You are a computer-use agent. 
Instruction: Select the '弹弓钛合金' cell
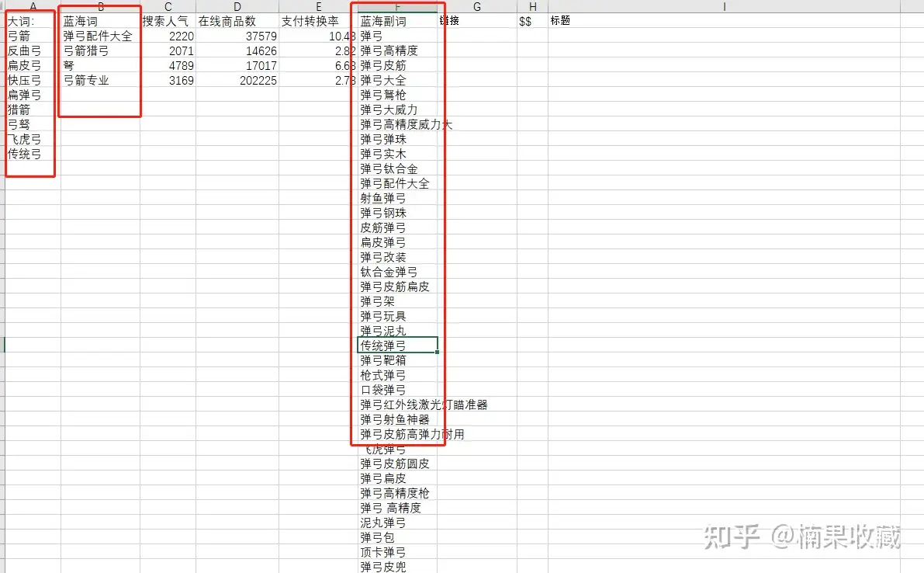pos(397,168)
